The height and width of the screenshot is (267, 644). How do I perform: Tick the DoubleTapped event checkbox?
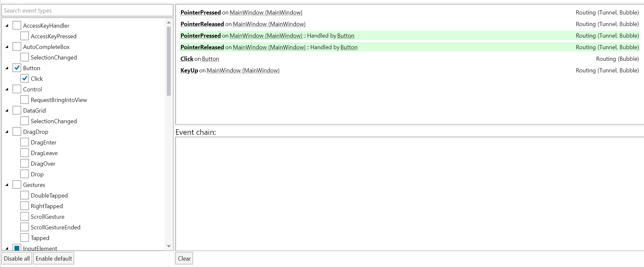[x=25, y=195]
